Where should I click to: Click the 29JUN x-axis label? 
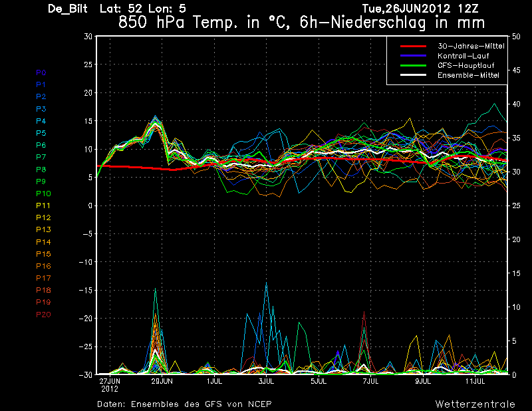click(162, 381)
